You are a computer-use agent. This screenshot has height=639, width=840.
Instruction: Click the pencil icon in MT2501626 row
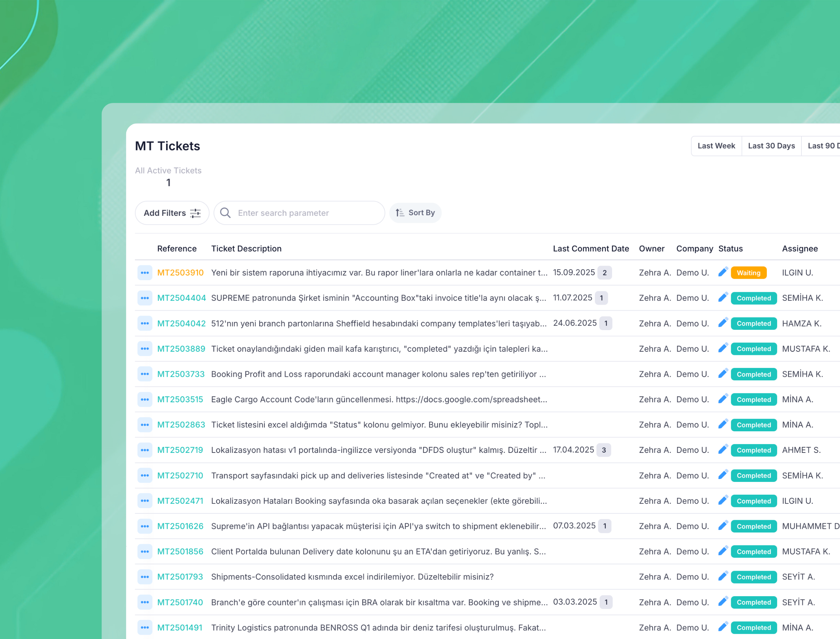click(x=723, y=526)
